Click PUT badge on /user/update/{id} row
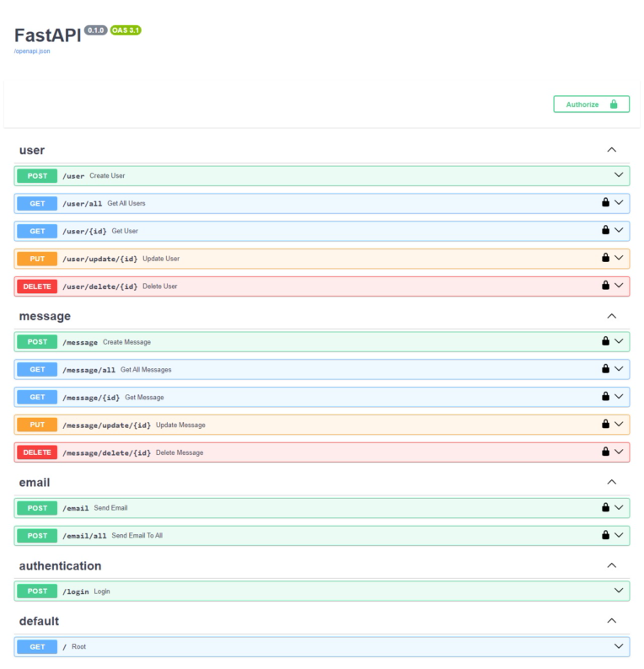 [x=37, y=259]
